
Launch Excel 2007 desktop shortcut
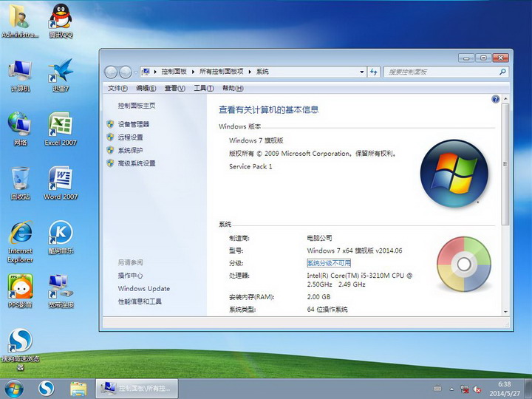coord(61,129)
